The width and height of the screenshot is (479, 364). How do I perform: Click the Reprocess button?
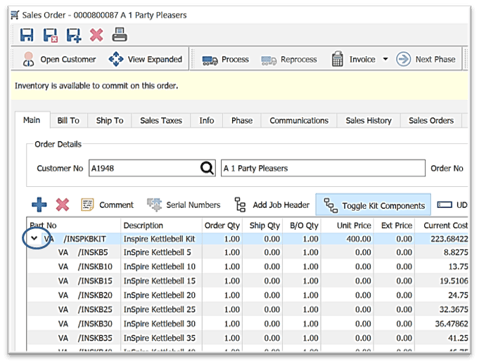tap(289, 60)
